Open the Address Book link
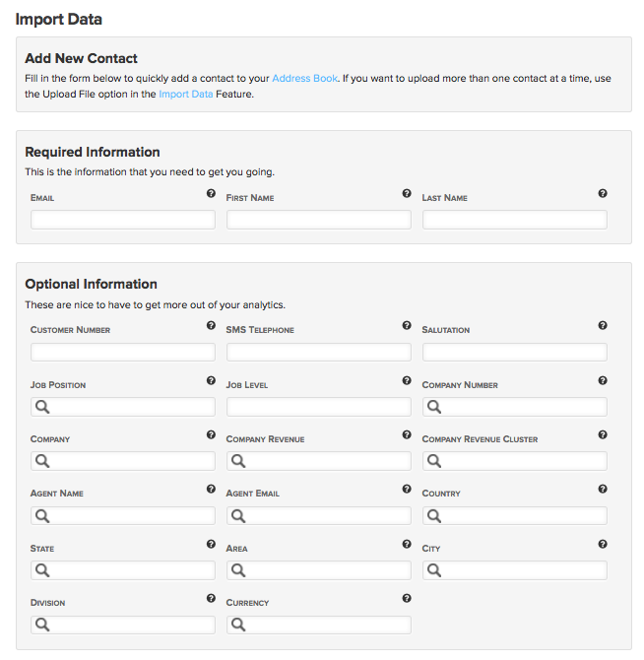The width and height of the screenshot is (644, 660). (304, 78)
